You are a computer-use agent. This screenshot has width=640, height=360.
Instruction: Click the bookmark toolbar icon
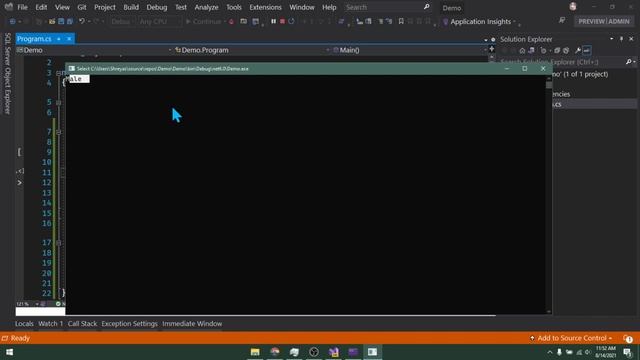pos(401,21)
